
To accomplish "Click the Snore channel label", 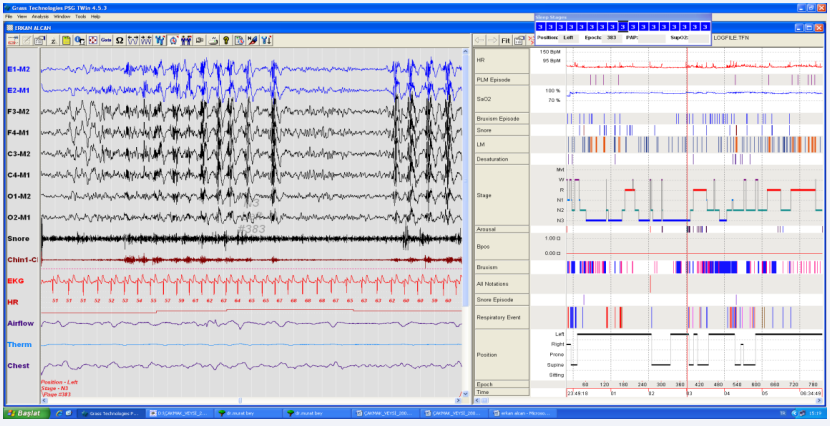I will pyautogui.click(x=18, y=239).
